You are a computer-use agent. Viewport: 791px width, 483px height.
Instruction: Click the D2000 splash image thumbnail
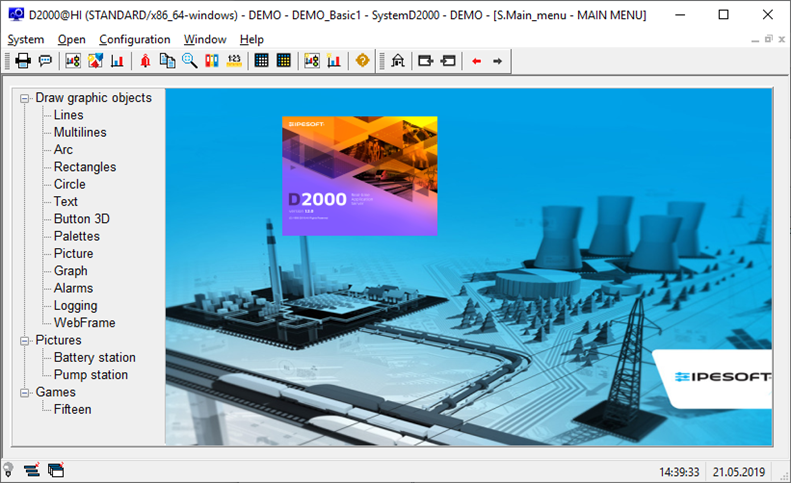(x=359, y=176)
